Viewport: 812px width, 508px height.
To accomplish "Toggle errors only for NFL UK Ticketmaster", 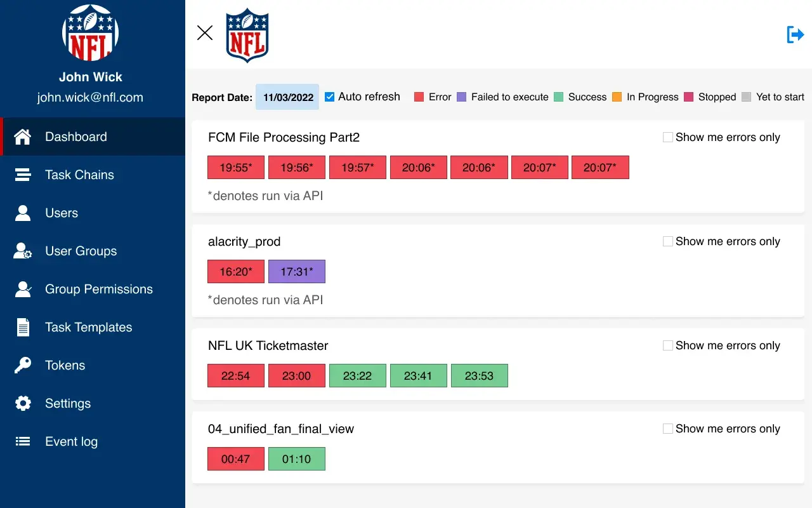I will click(x=667, y=345).
